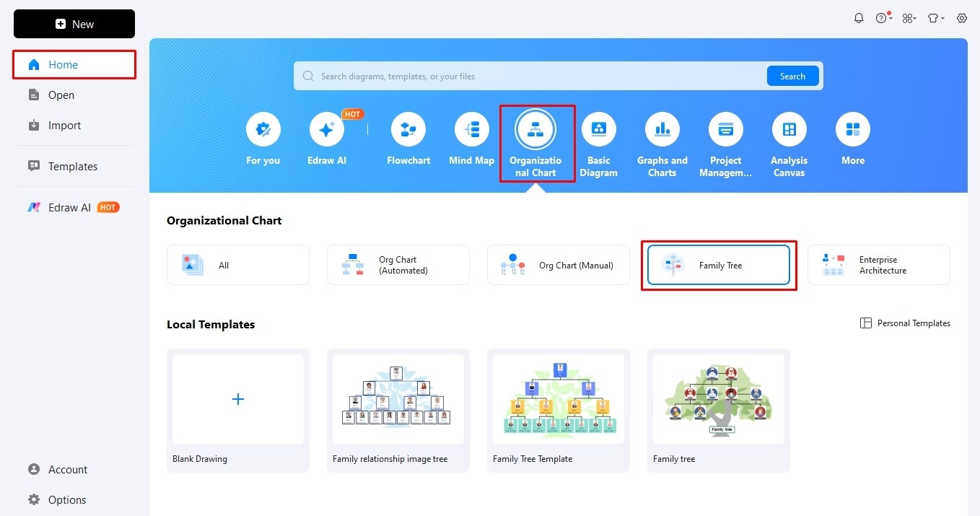Choose Org Chart (Automated) subcategory
The width and height of the screenshot is (980, 516).
point(398,265)
